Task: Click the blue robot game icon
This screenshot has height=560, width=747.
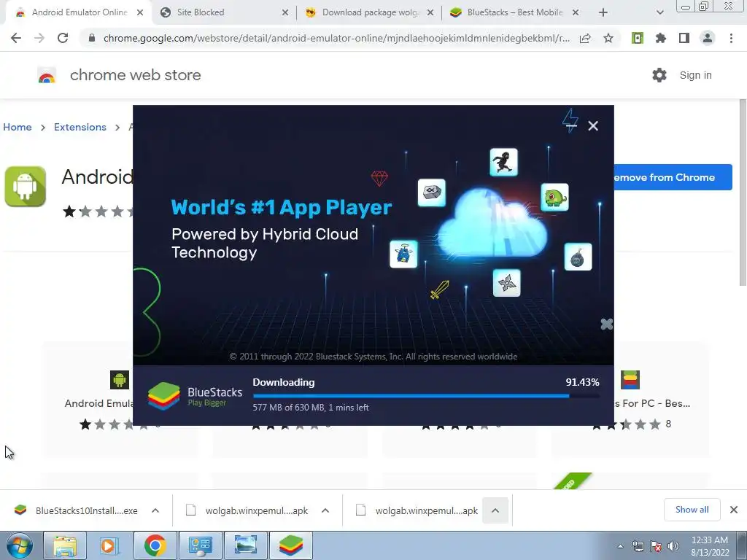Action: [403, 254]
